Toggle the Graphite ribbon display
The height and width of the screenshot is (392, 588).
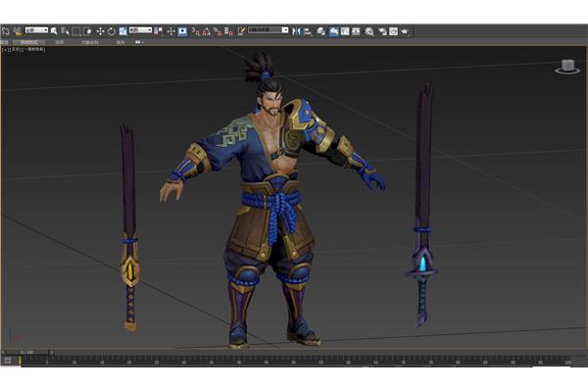coord(334,31)
